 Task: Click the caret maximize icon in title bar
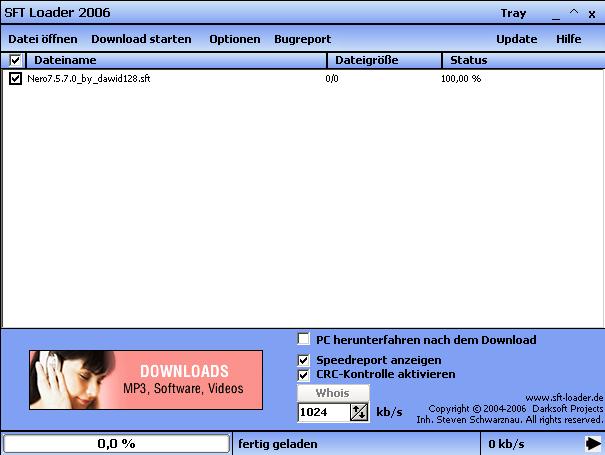coord(574,12)
